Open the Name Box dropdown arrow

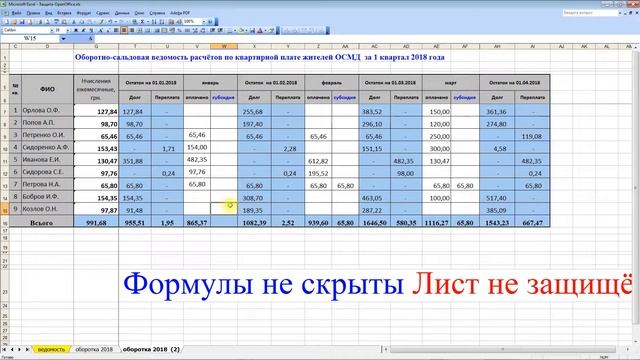click(x=63, y=38)
